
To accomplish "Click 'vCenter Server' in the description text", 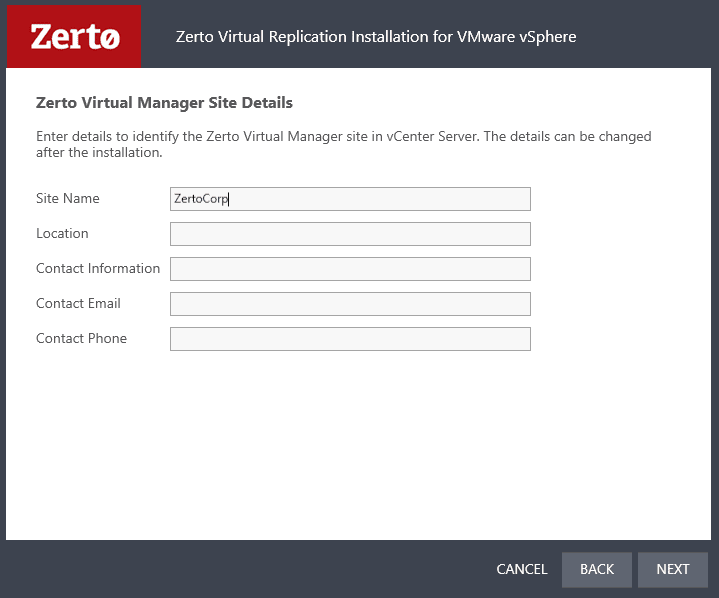I will 433,136.
